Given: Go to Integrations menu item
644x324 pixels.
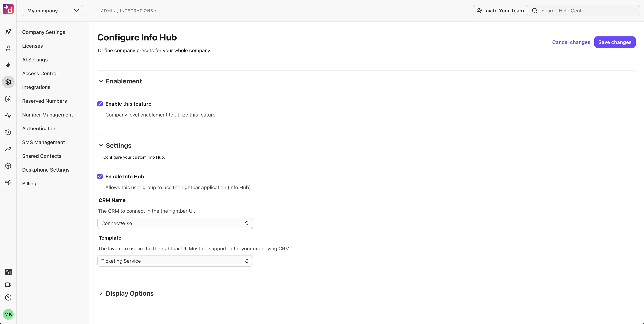Looking at the screenshot, I should [36, 87].
